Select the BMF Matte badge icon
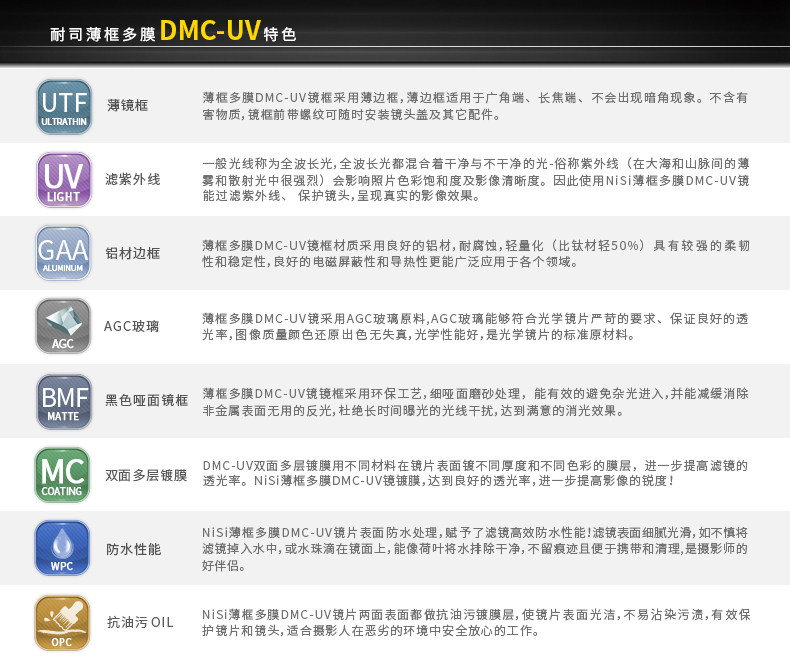The image size is (790, 659). click(64, 402)
